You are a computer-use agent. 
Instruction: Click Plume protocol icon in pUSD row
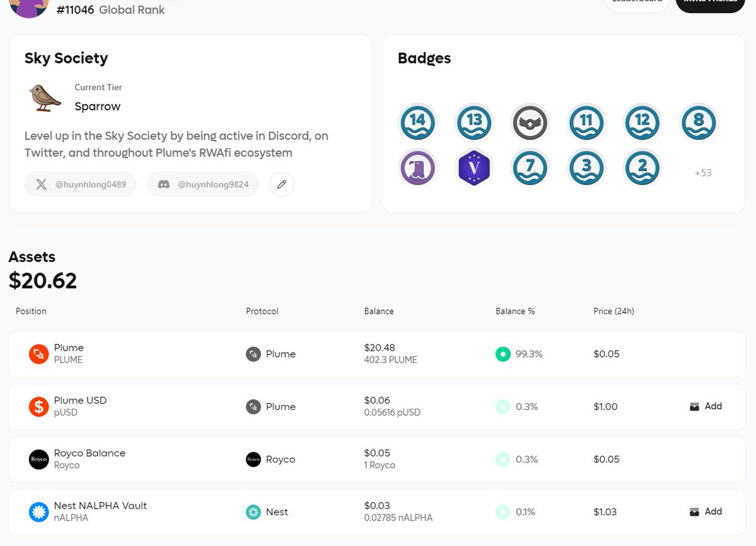[x=253, y=407]
